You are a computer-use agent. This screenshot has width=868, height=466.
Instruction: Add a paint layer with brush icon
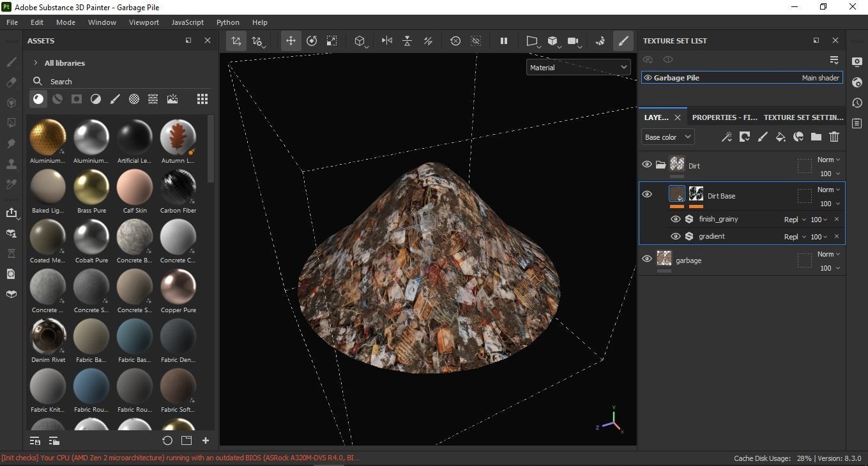click(763, 137)
